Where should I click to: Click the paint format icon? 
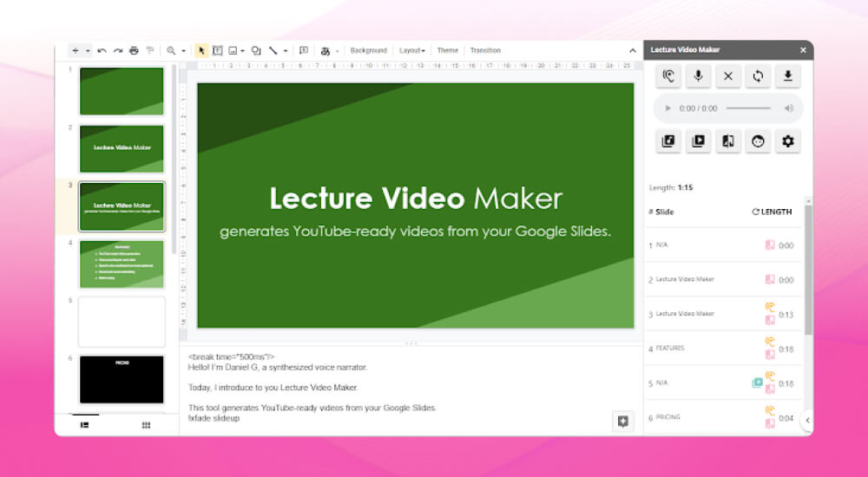[x=150, y=50]
